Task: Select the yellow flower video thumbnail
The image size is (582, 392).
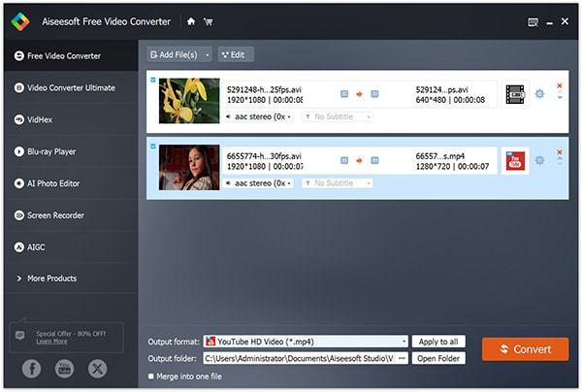Action: pyautogui.click(x=189, y=101)
